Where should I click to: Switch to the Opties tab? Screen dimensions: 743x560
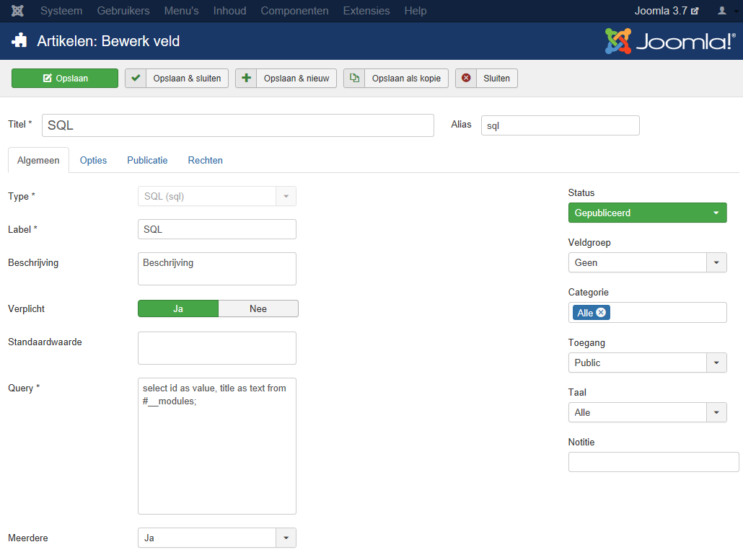point(93,161)
